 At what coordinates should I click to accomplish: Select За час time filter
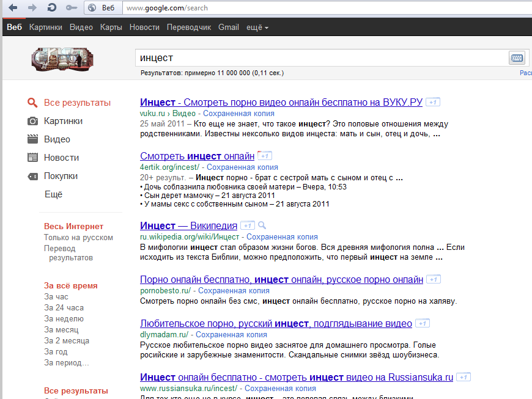56,296
